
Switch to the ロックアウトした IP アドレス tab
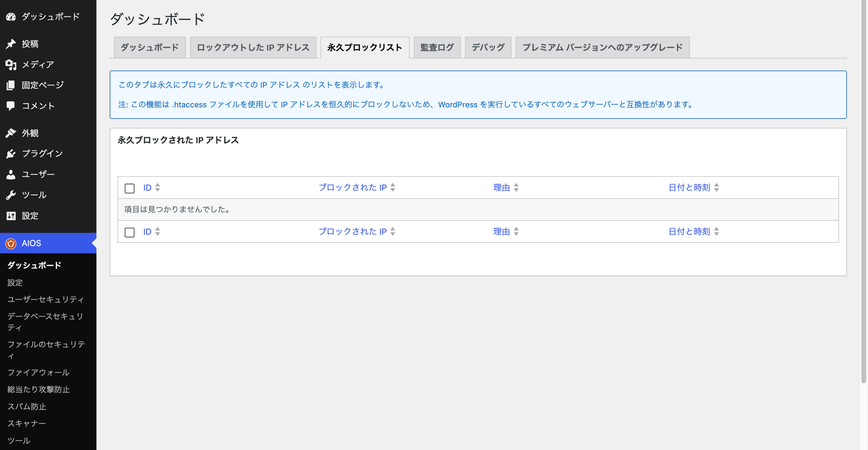[x=253, y=48]
